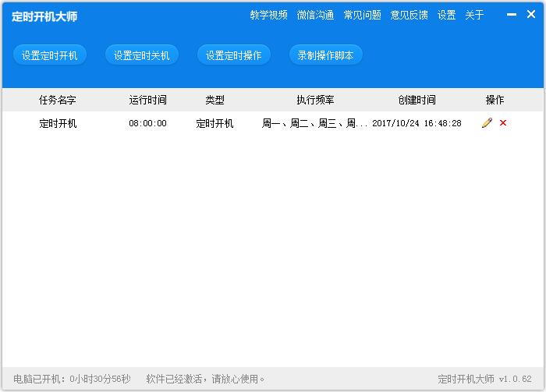This screenshot has width=546, height=392.
Task: Click the 创建时间 column header
Action: point(417,101)
